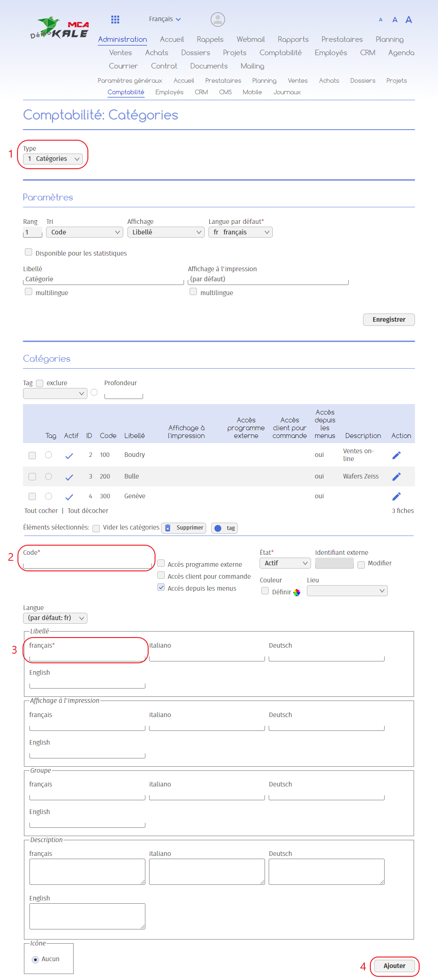Click the edit pencil for Genève row
The width and height of the screenshot is (438, 980).
[x=396, y=496]
